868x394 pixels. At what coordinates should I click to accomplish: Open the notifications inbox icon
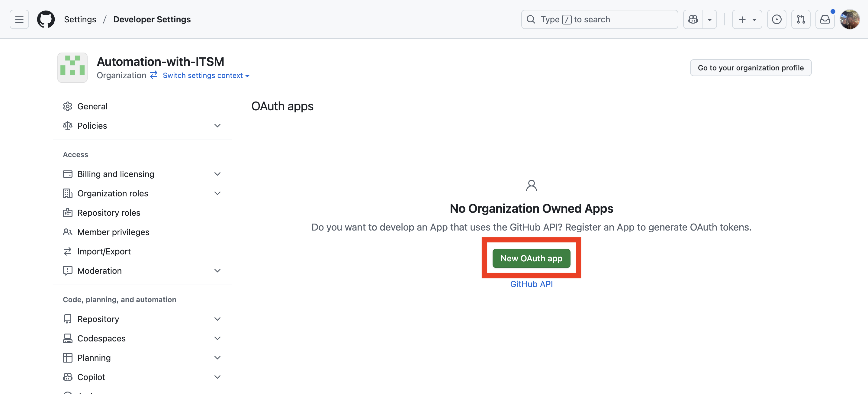click(825, 19)
